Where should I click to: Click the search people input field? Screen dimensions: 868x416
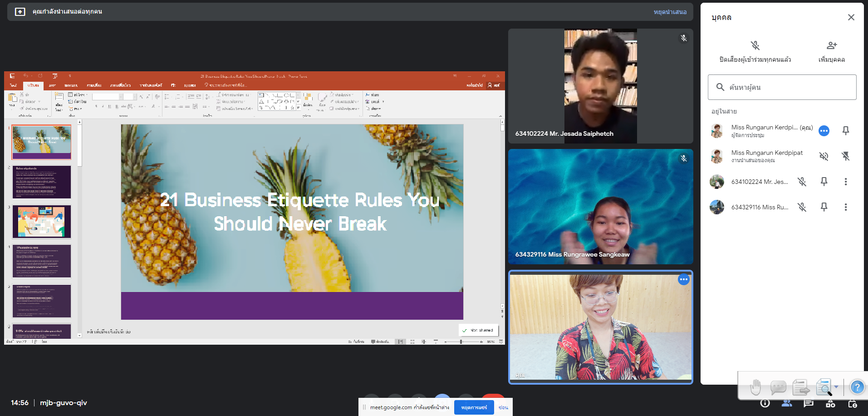click(x=782, y=87)
